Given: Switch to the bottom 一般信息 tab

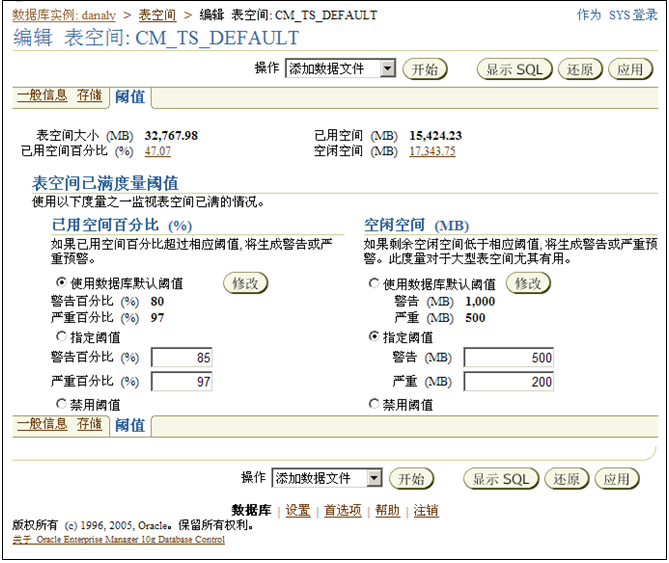Looking at the screenshot, I should [42, 424].
